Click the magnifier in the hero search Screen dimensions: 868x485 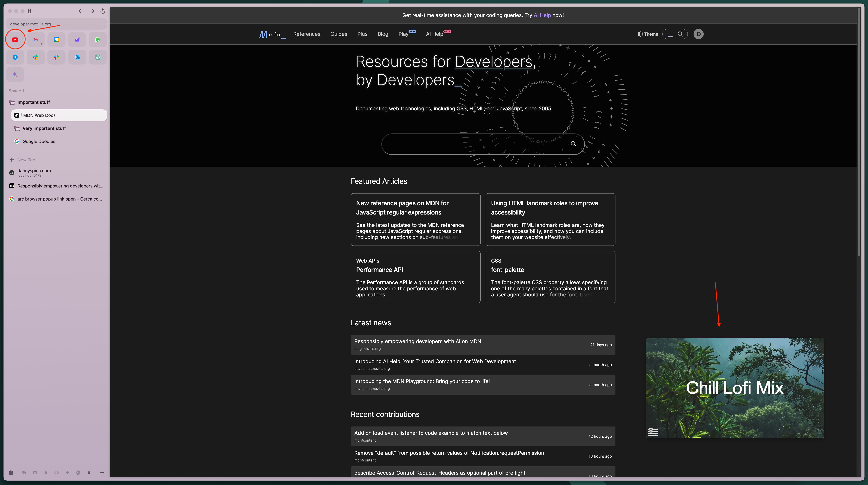573,143
